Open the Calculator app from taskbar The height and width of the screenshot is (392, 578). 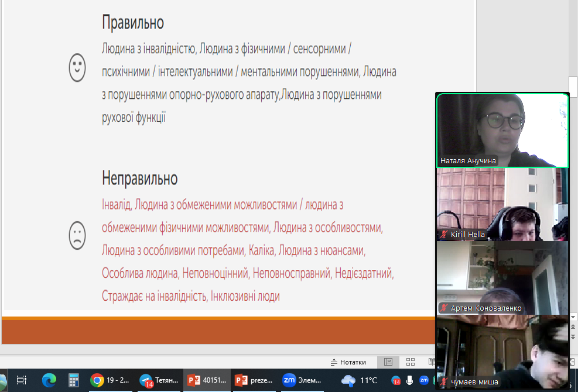(74, 380)
